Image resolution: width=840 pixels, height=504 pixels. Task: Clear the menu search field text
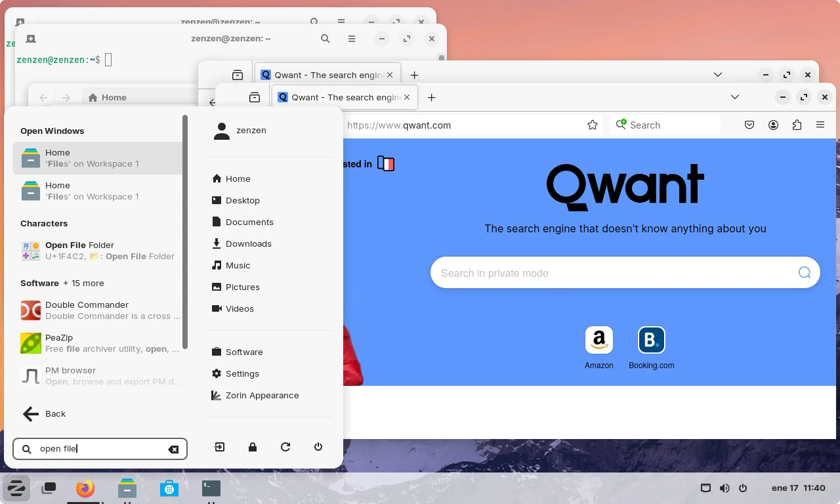173,450
